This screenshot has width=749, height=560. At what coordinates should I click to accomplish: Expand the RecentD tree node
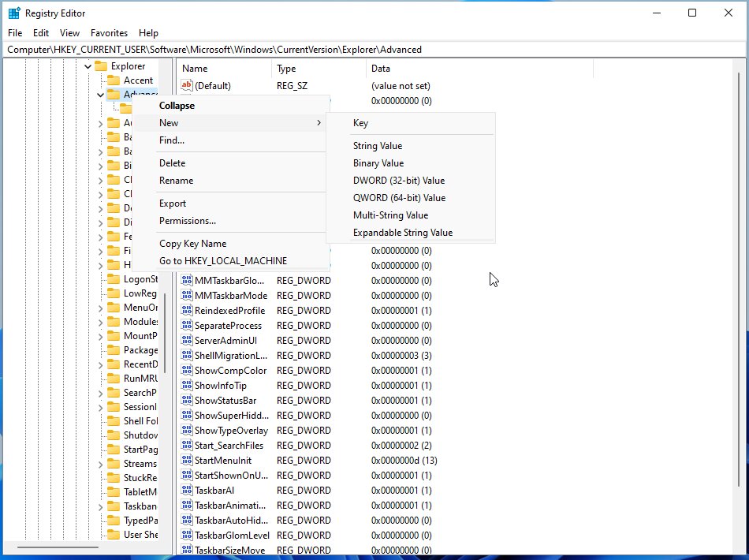[x=100, y=365]
